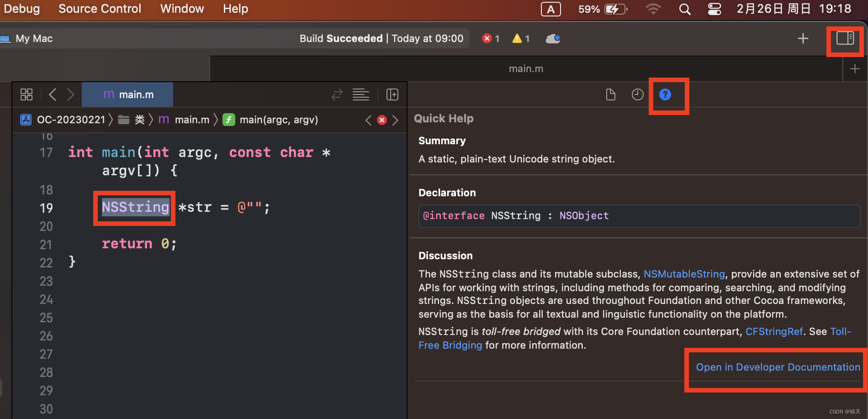The height and width of the screenshot is (419, 868).
Task: Jump to previous issue arrow
Action: click(368, 120)
